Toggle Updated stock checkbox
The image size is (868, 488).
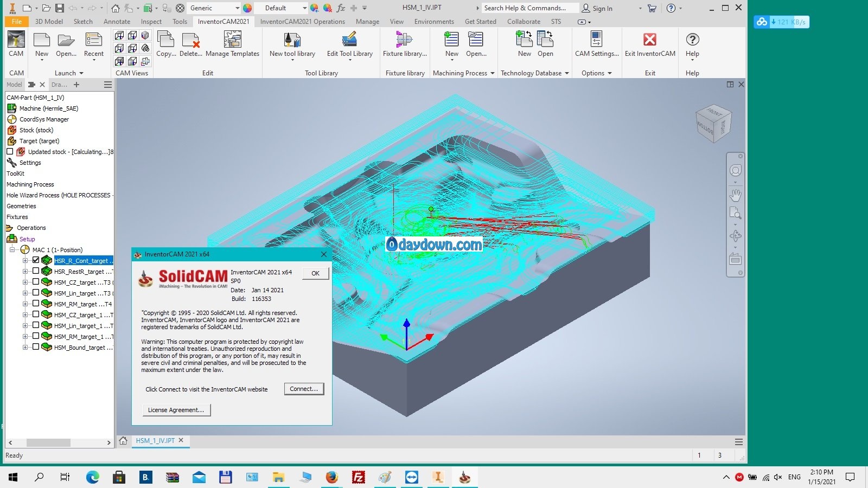click(x=10, y=152)
